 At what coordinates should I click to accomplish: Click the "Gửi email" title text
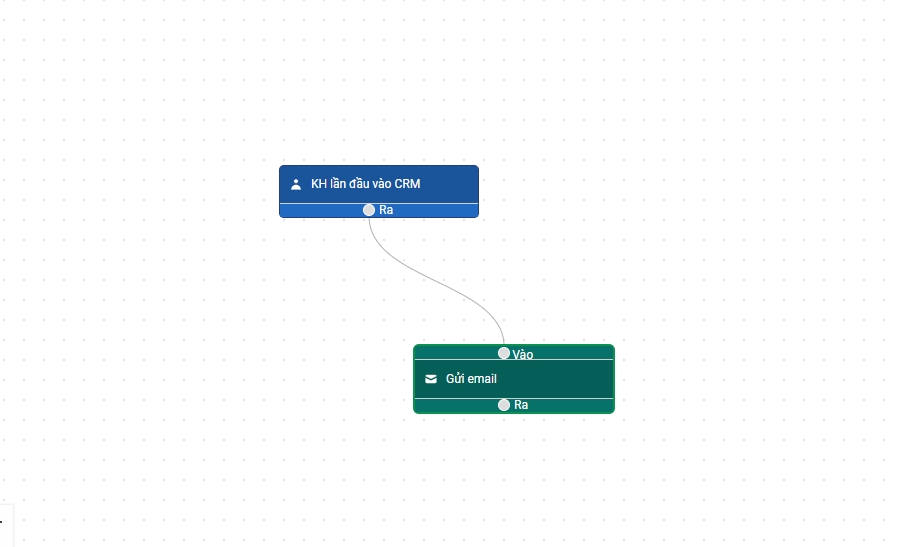[471, 379]
